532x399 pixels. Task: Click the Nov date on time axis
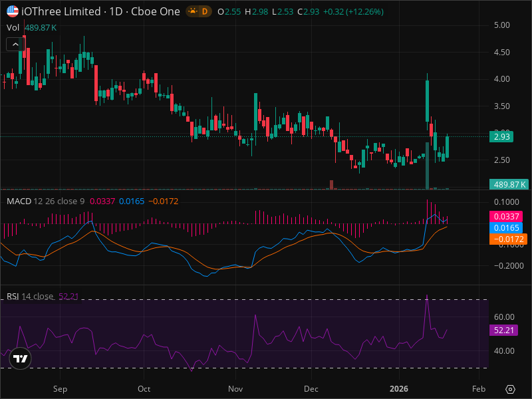click(x=235, y=389)
